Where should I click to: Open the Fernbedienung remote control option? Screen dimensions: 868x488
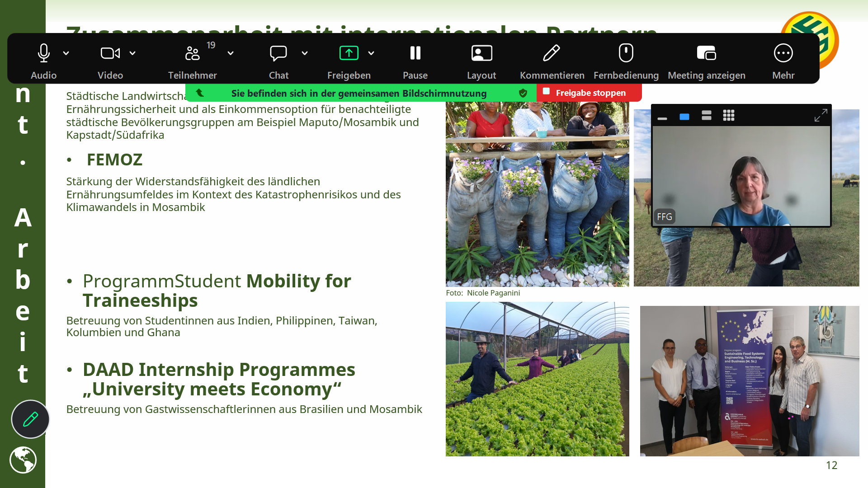click(626, 53)
